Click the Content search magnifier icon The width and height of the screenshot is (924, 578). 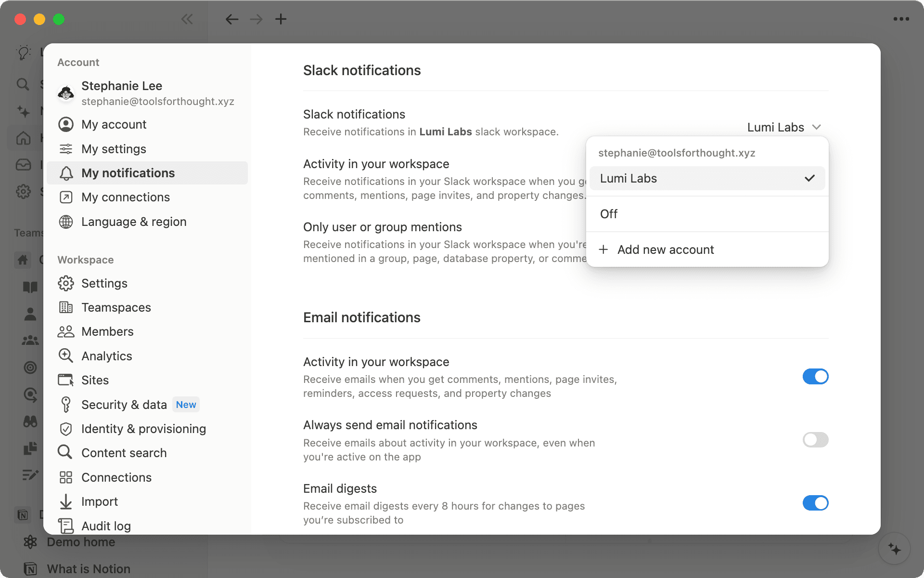[65, 453]
